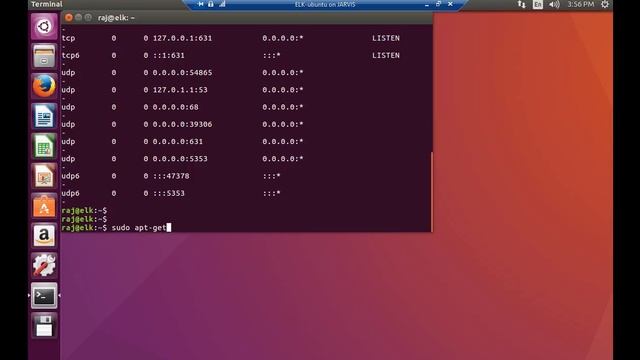The height and width of the screenshot is (360, 640).
Task: Click the Terminal title in top panel
Action: [47, 4]
